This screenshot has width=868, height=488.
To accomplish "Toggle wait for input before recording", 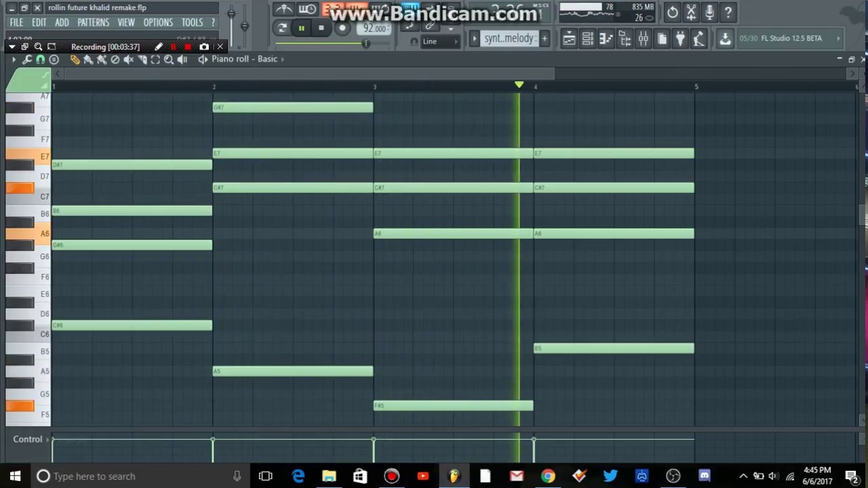I will pyautogui.click(x=307, y=9).
